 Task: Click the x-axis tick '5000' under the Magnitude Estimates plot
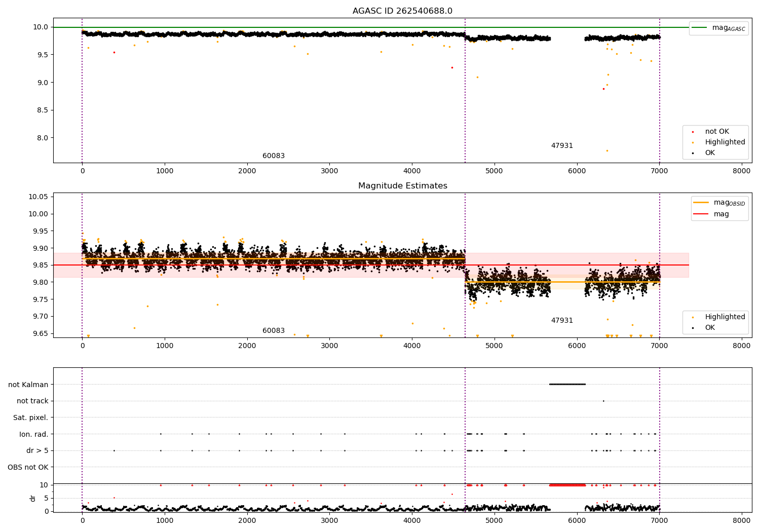point(495,346)
